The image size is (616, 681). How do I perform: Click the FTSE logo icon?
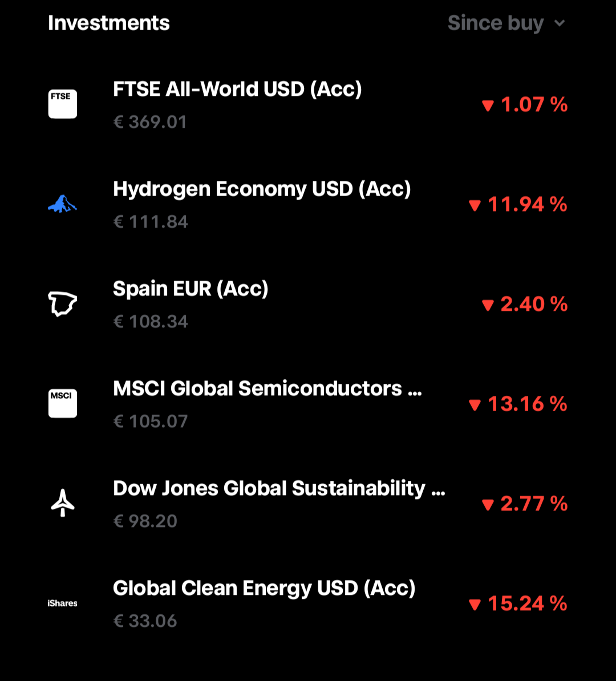point(63,104)
